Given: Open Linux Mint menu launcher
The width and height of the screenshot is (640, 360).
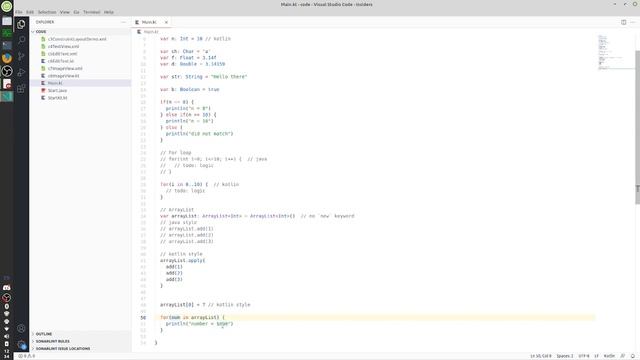Looking at the screenshot, I should 7,6.
